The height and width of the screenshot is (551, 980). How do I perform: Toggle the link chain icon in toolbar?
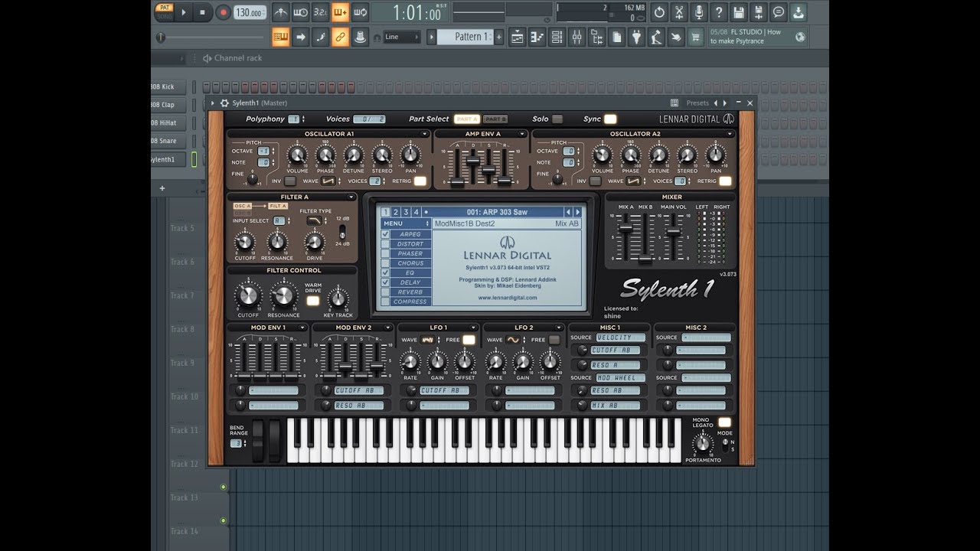341,37
